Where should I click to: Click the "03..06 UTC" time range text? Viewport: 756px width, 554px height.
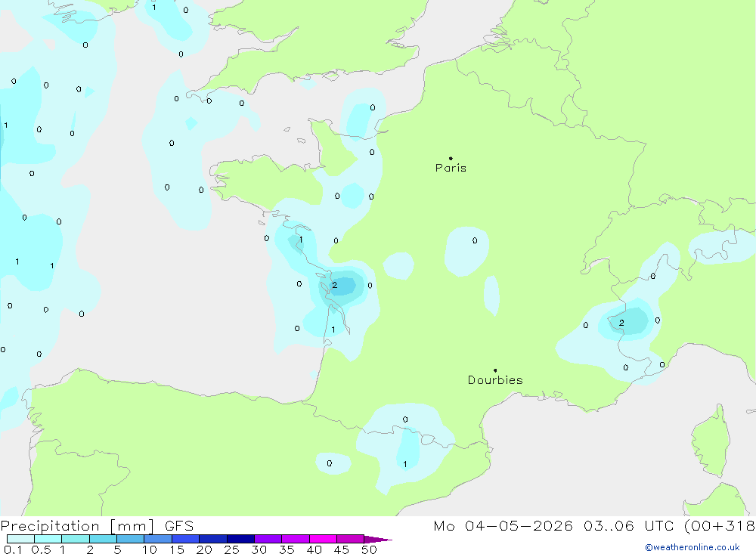click(x=628, y=526)
